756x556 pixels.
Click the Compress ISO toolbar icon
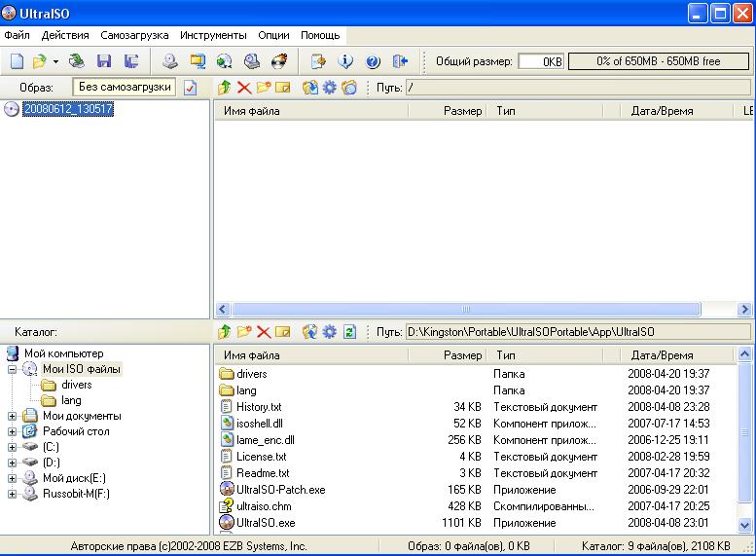[x=198, y=61]
